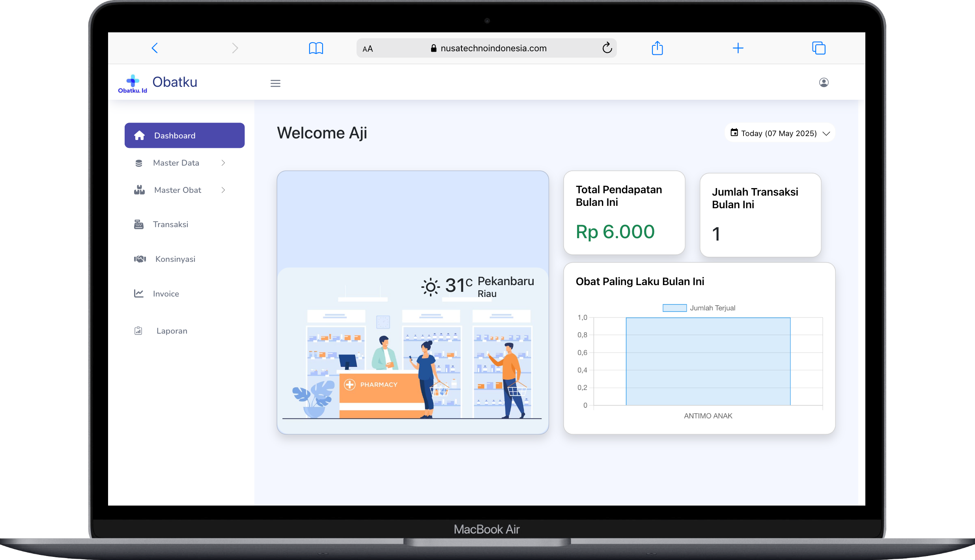Open the user profile icon
Image resolution: width=975 pixels, height=560 pixels.
click(x=824, y=82)
